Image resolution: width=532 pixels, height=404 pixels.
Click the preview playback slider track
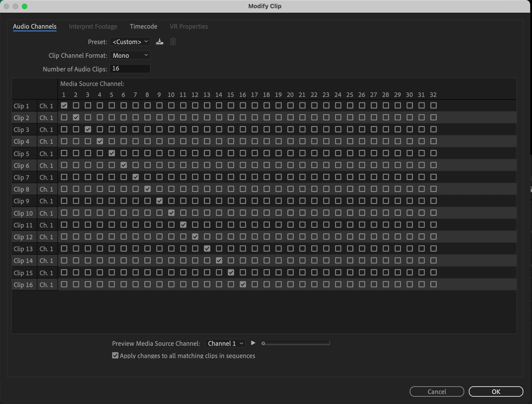click(296, 343)
